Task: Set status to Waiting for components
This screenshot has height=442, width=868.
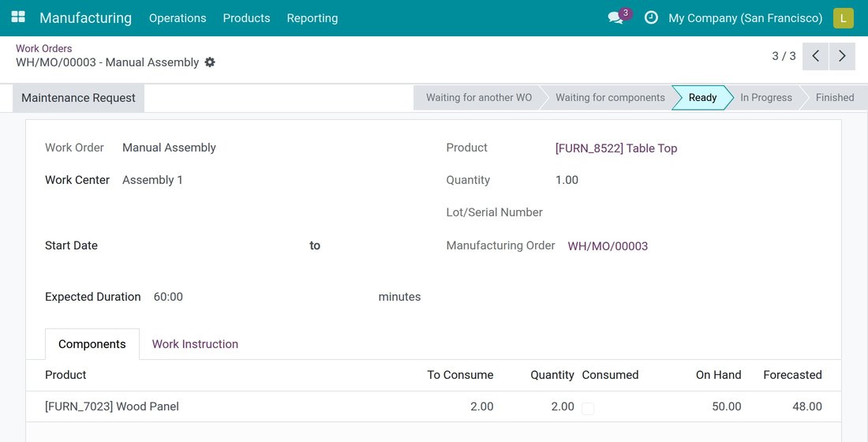Action: (x=610, y=98)
